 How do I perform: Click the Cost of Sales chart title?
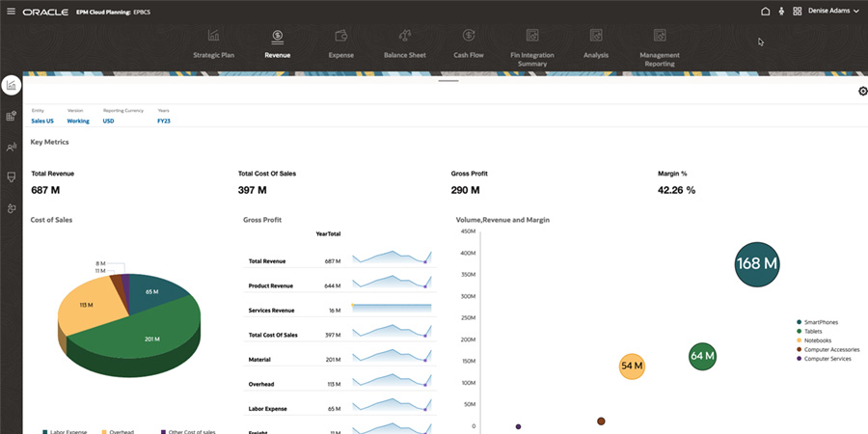click(x=51, y=220)
